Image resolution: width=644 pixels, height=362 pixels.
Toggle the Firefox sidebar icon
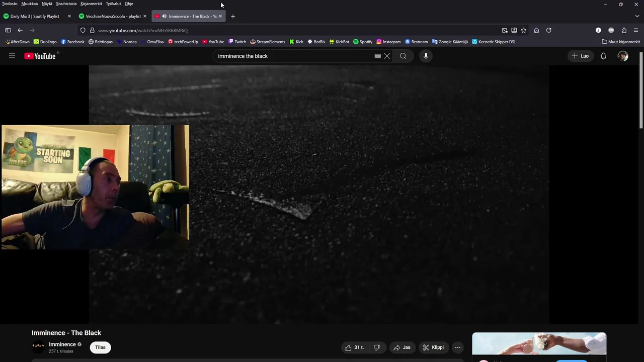pos(8,30)
